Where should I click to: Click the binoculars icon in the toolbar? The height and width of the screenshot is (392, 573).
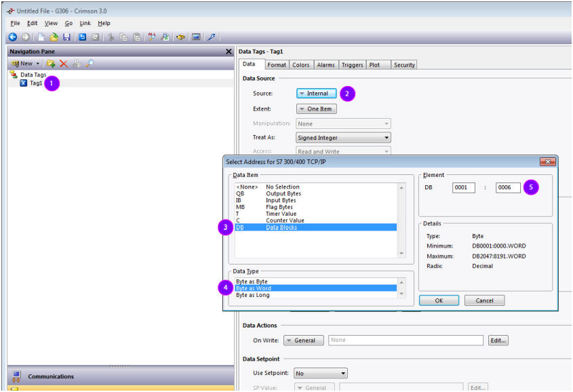click(x=180, y=37)
